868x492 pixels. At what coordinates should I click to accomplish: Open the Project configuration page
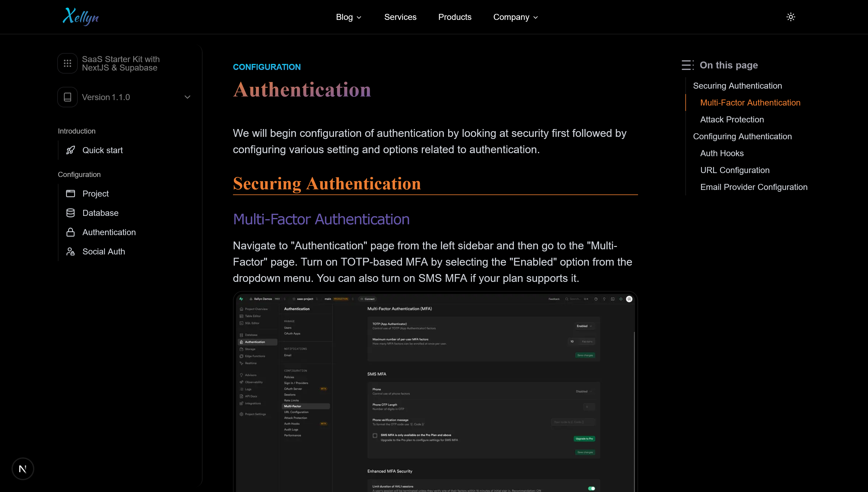(96, 194)
